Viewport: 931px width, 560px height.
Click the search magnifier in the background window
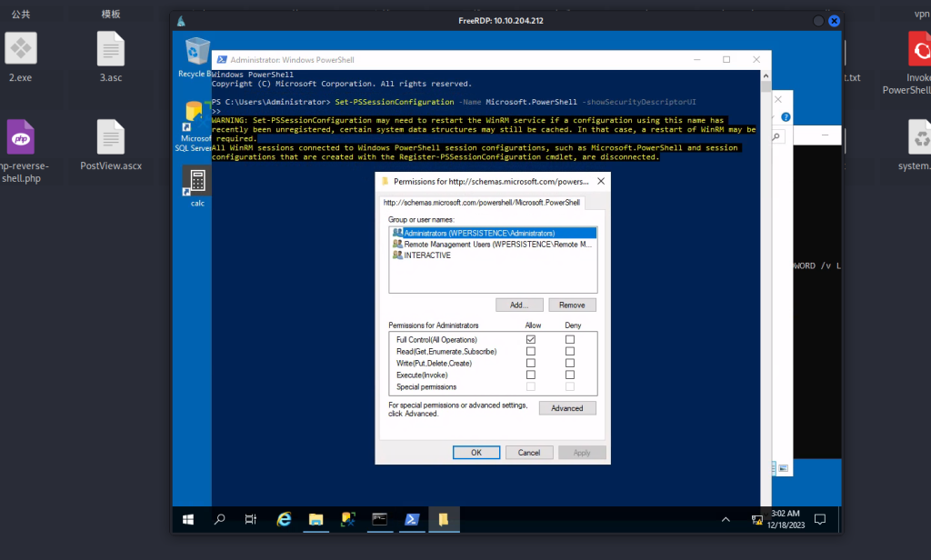click(x=776, y=137)
